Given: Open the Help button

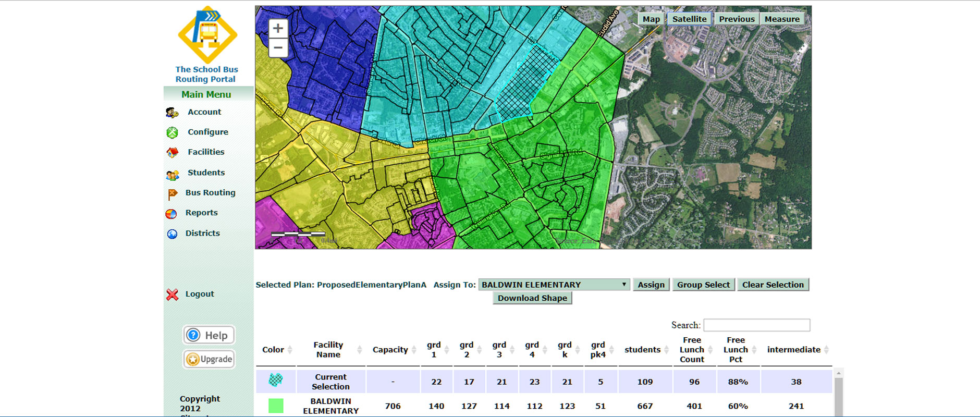Looking at the screenshot, I should (x=209, y=335).
